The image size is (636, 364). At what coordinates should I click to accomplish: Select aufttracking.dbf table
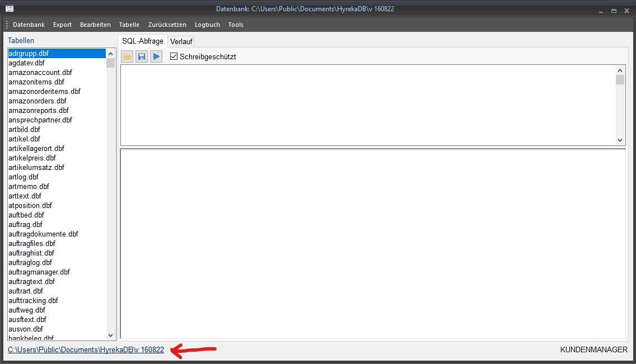57,301
